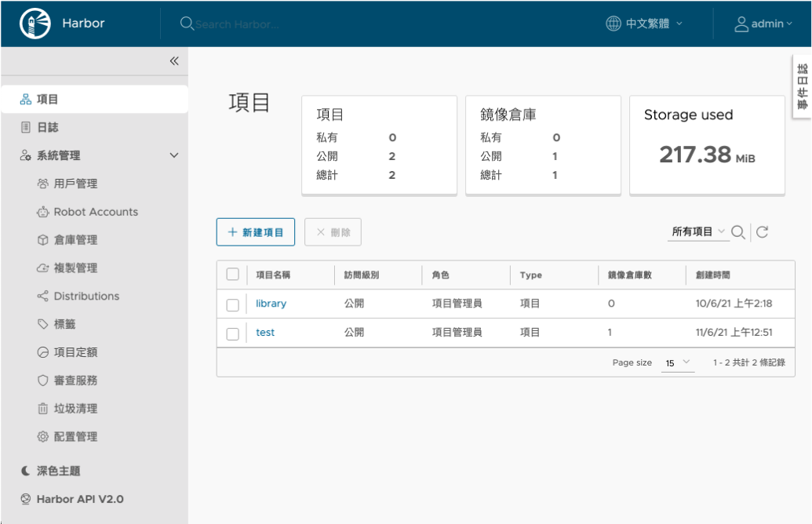Open the 所有項目 filter dropdown
This screenshot has height=524, width=812.
[x=698, y=232]
